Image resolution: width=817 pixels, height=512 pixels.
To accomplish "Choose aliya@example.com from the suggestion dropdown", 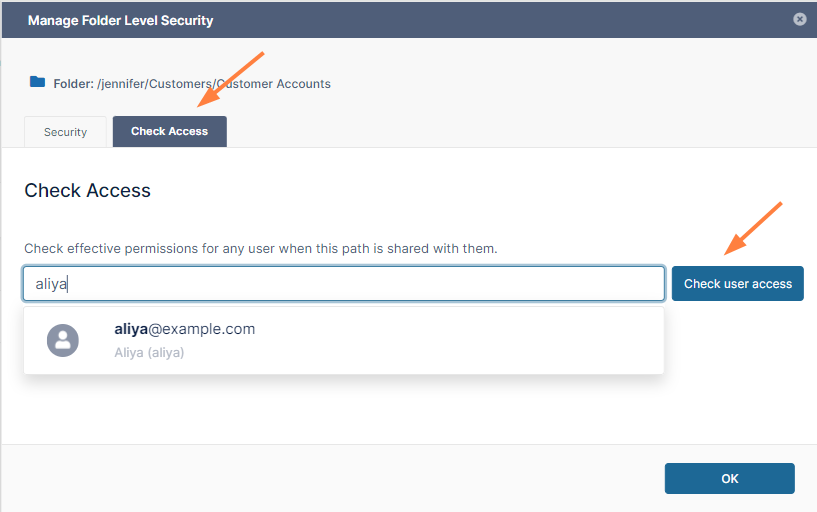I will click(185, 329).
